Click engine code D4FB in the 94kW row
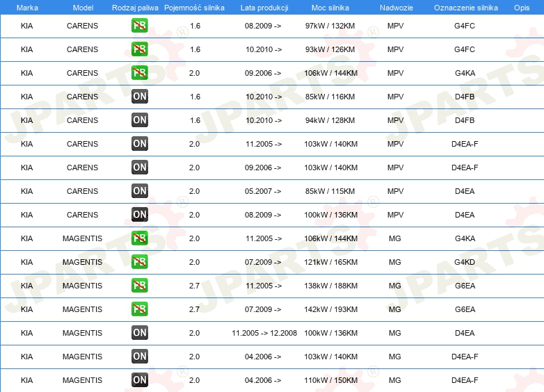 click(x=465, y=120)
